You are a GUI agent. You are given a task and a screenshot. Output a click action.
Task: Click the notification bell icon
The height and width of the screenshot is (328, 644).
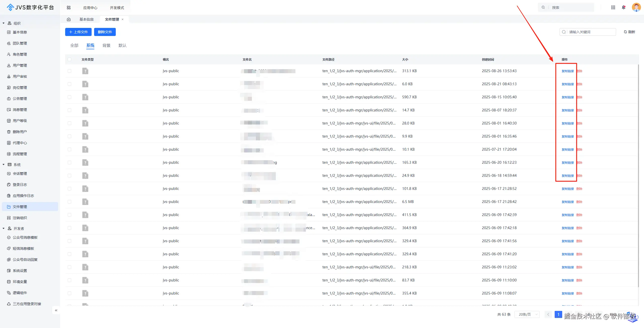623,8
